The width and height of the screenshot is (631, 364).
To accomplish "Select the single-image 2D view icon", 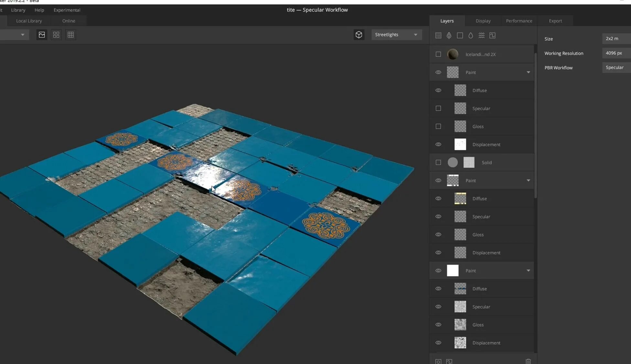I will (x=42, y=35).
